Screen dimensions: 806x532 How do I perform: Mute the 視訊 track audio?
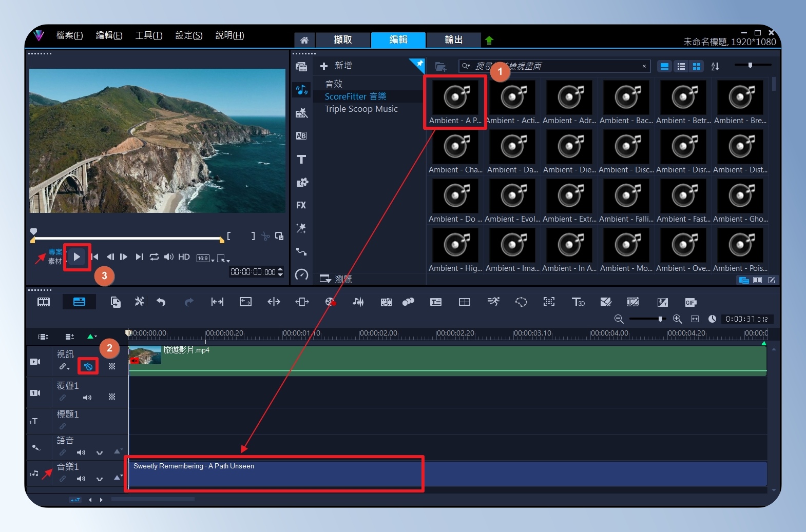point(88,366)
